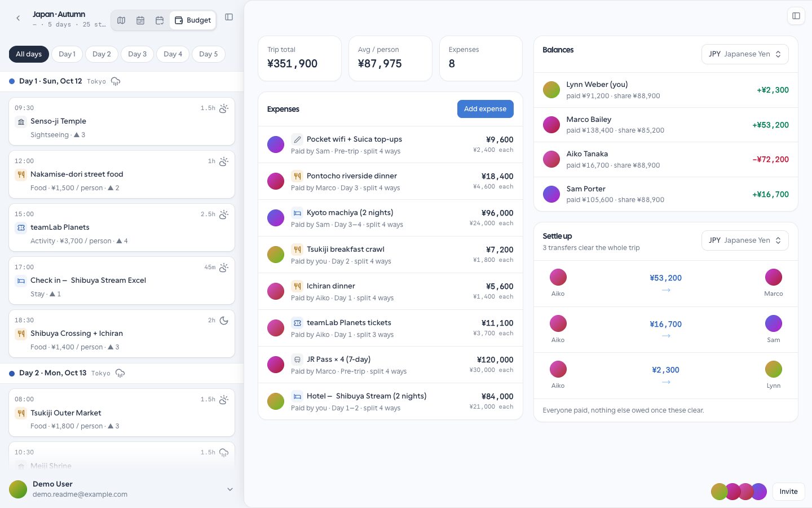Click the rain weather icon for Day 2
812x508 pixels.
click(x=120, y=373)
